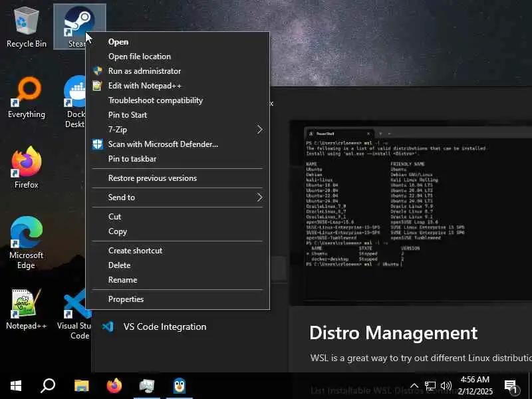Choose Troubleshoot compatibility

178,100
